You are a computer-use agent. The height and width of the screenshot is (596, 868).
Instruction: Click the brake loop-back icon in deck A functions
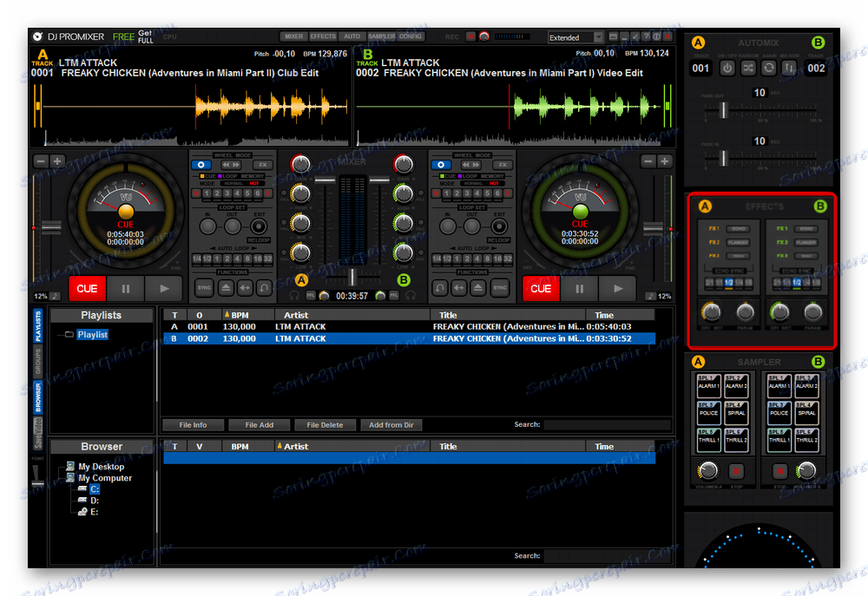[265, 288]
